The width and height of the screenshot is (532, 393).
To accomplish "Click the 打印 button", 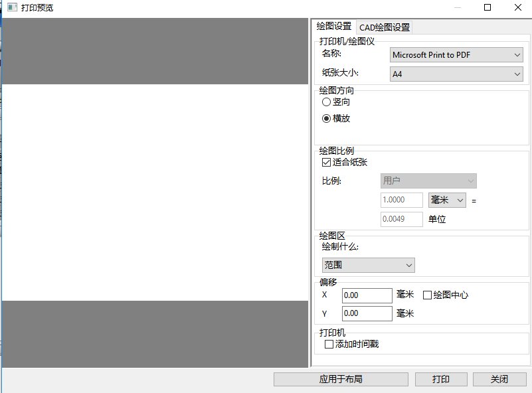I will [441, 379].
